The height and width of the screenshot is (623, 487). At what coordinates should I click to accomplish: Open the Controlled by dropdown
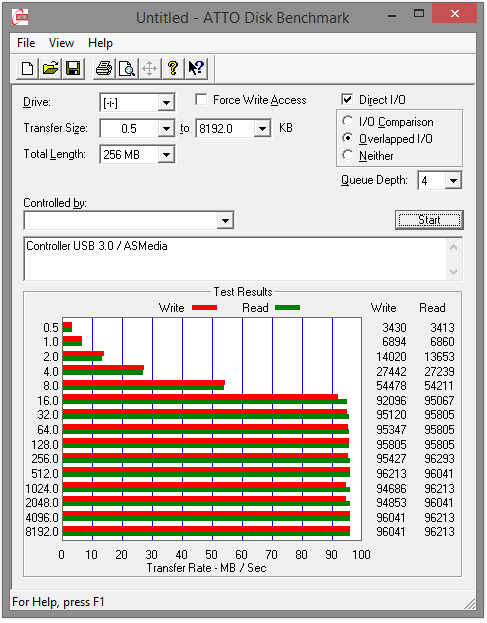(225, 221)
